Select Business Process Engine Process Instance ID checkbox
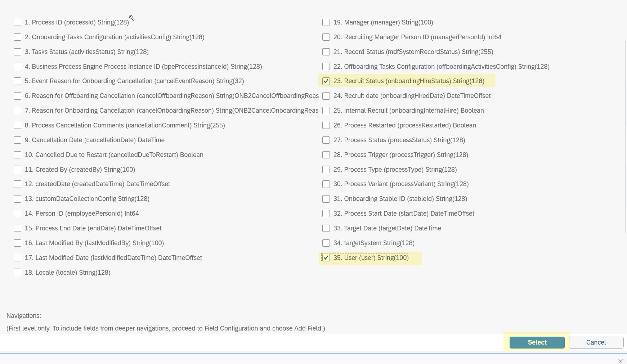Image resolution: width=627 pixels, height=364 pixels. coord(17,67)
